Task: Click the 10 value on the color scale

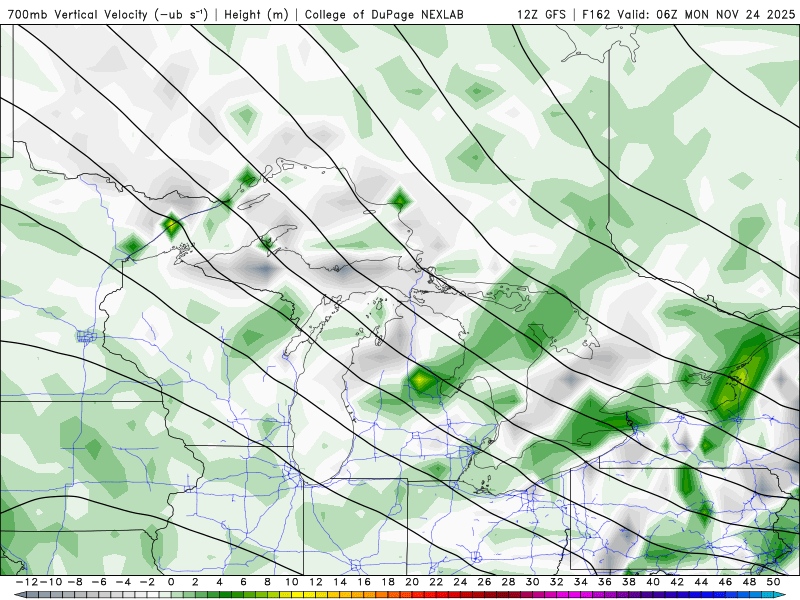Action: coord(291,582)
